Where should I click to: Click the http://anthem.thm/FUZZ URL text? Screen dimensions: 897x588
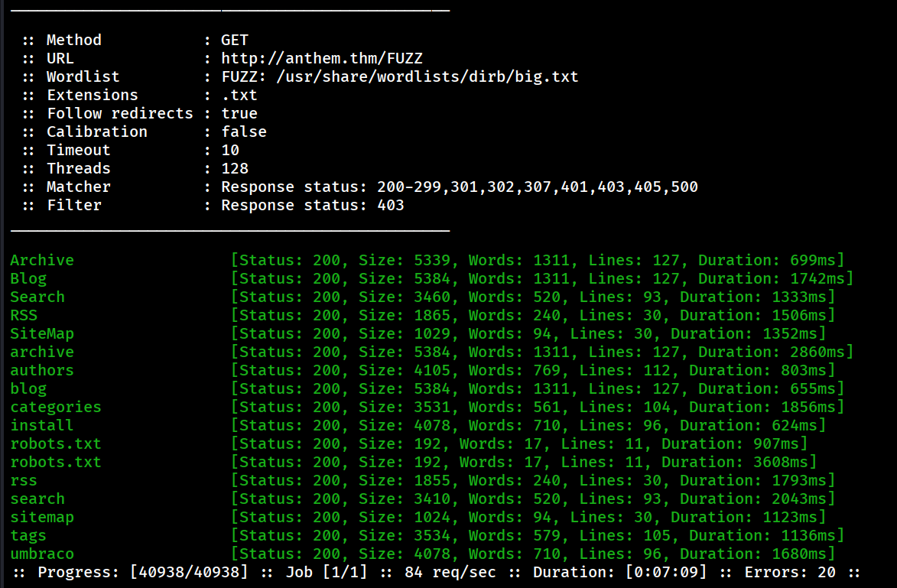pos(321,58)
